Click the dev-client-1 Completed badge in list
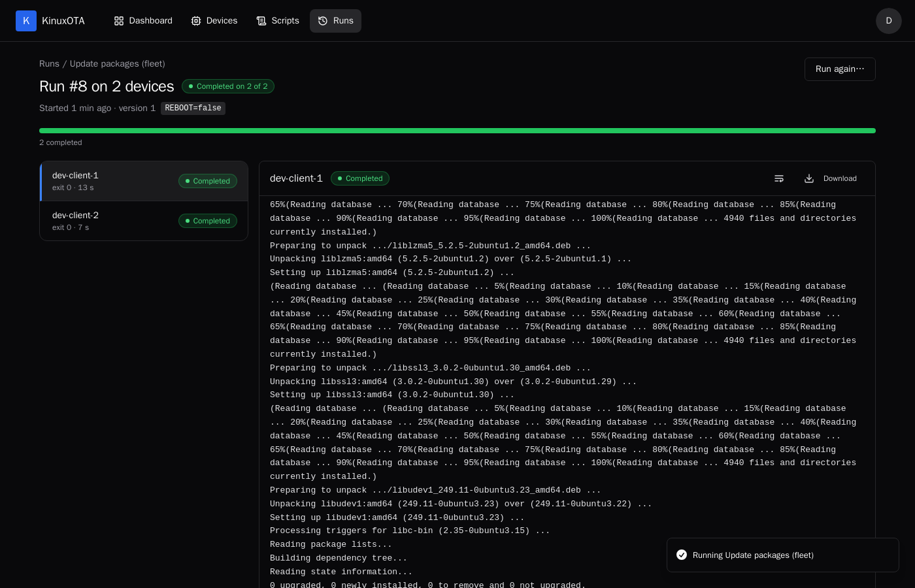The width and height of the screenshot is (915, 588). 208,181
